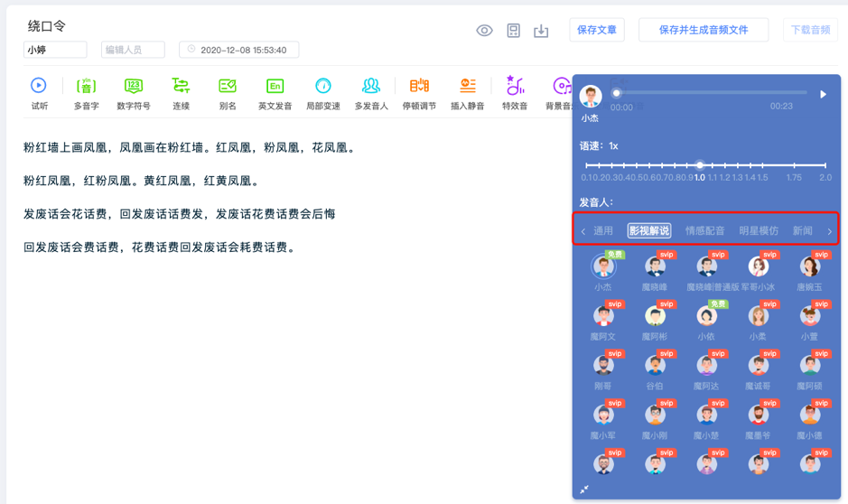Select the 魔晓峰 voice avatar
The height and width of the screenshot is (504, 848).
click(655, 266)
